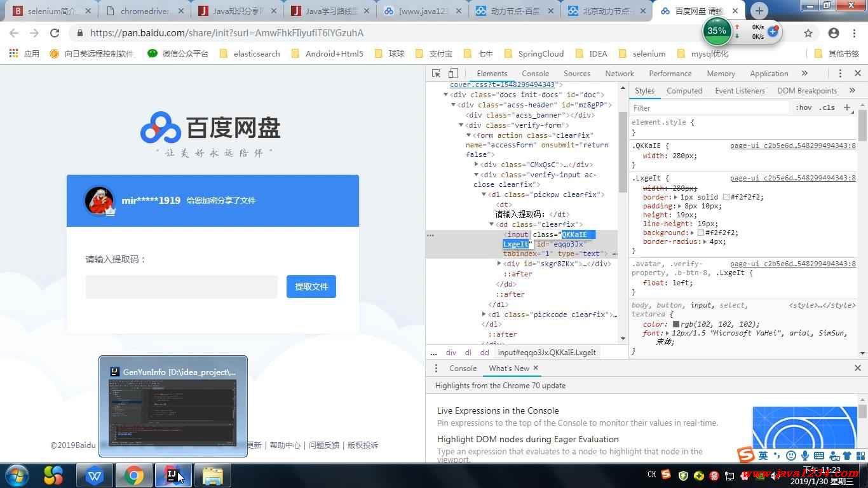Viewport: 868px width, 488px height.
Task: Toggle the .cls element classes panel
Action: (x=827, y=108)
